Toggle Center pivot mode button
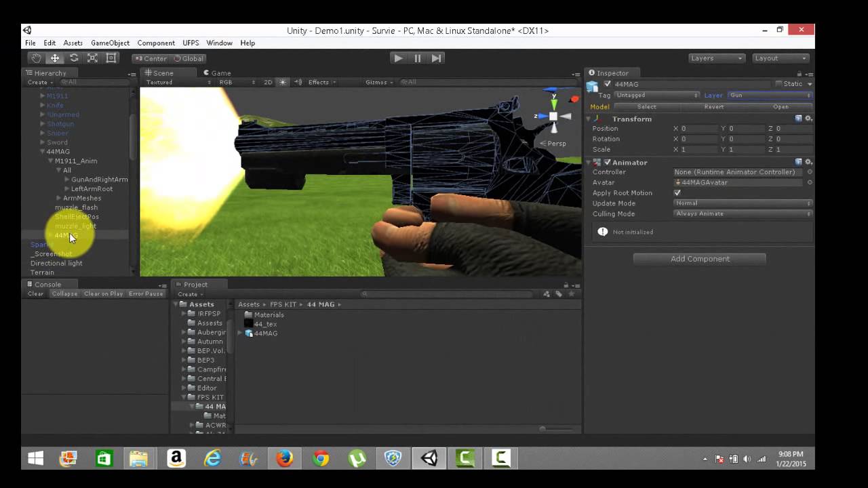 [151, 58]
